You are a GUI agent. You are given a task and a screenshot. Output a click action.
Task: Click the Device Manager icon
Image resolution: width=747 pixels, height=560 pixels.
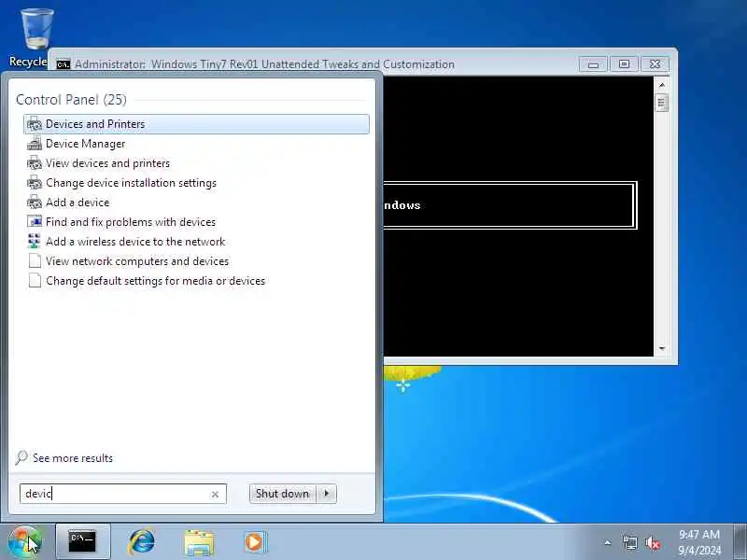pos(35,144)
